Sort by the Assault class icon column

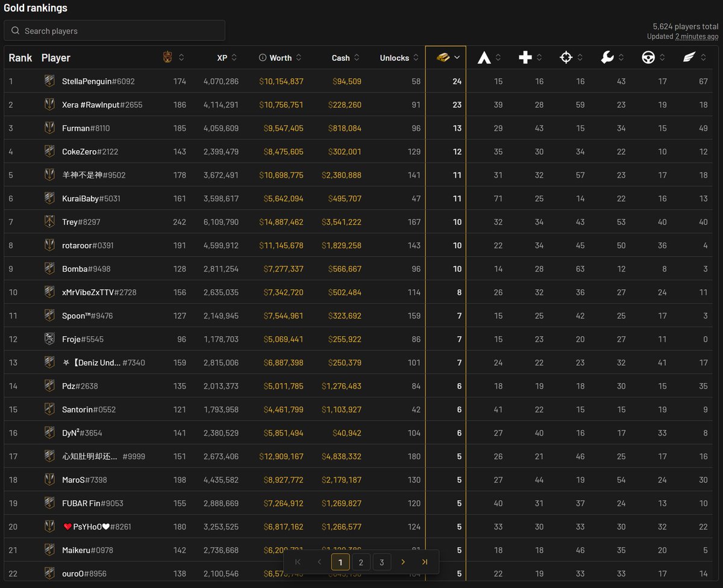[x=484, y=58]
